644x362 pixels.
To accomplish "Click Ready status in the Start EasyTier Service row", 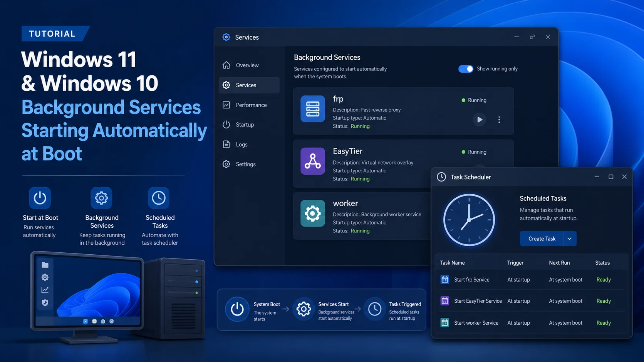I will coord(604,301).
